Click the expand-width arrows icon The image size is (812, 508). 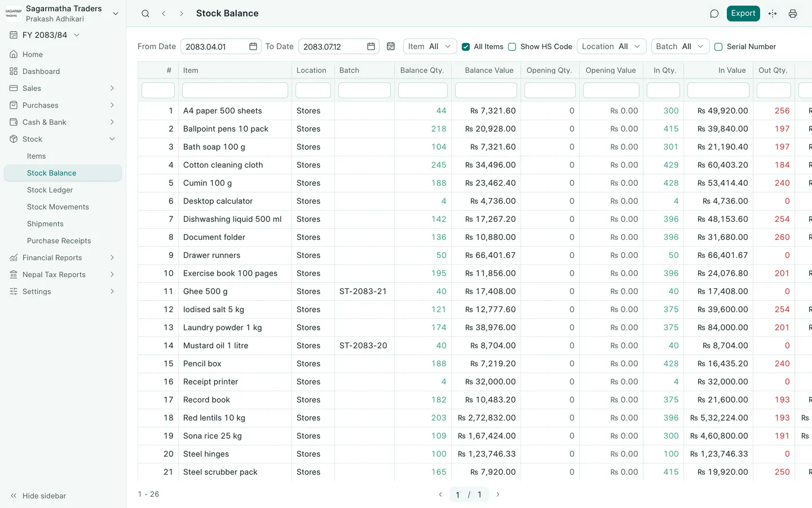(x=773, y=14)
